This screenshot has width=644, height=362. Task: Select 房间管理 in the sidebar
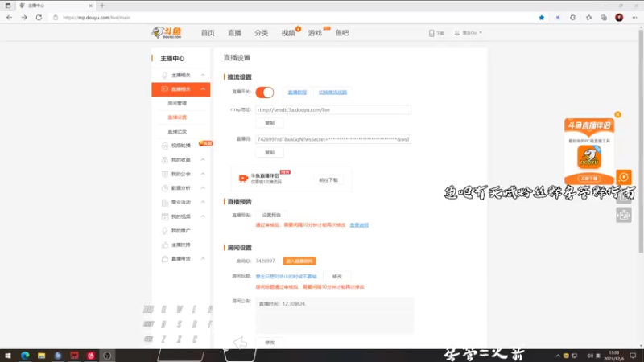[x=177, y=104]
